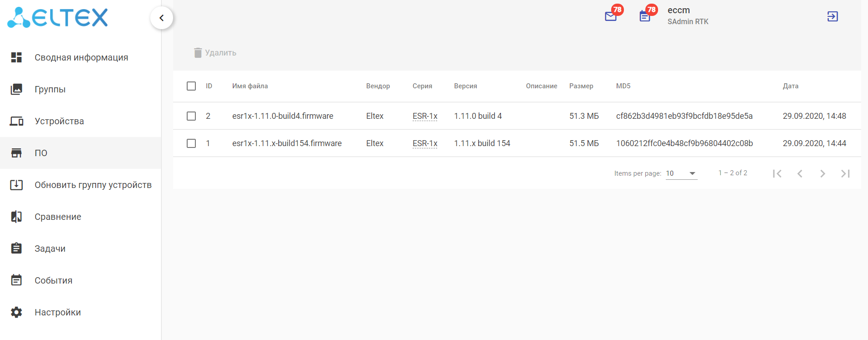Click the Настройки gear icon
868x340 pixels.
click(x=16, y=312)
